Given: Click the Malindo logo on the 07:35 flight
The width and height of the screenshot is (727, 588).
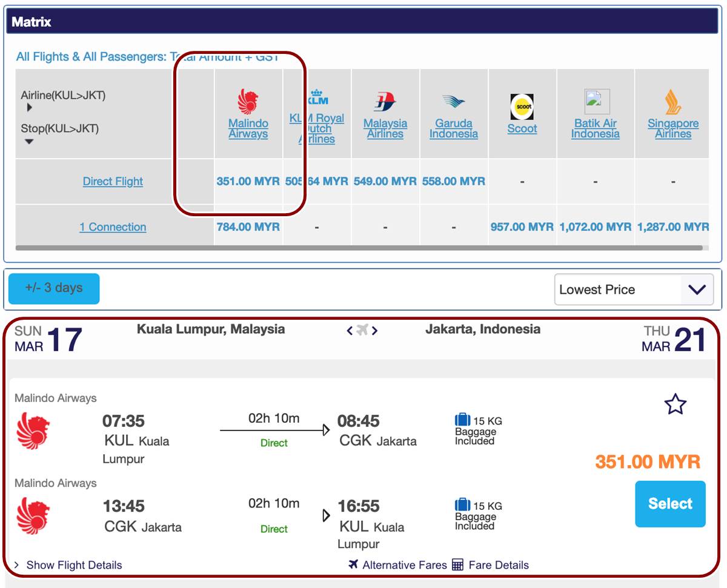Looking at the screenshot, I should (33, 431).
